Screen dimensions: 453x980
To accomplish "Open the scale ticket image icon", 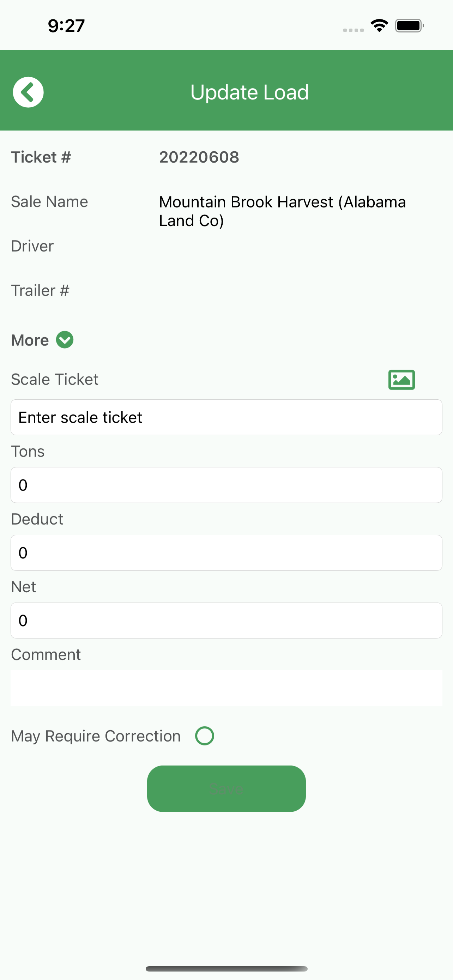I will (x=401, y=380).
